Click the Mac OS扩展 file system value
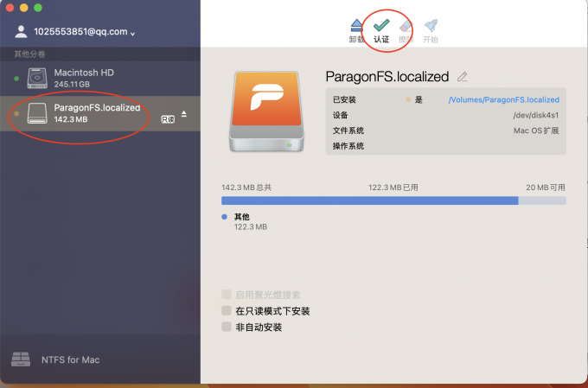588x388 pixels. tap(536, 130)
